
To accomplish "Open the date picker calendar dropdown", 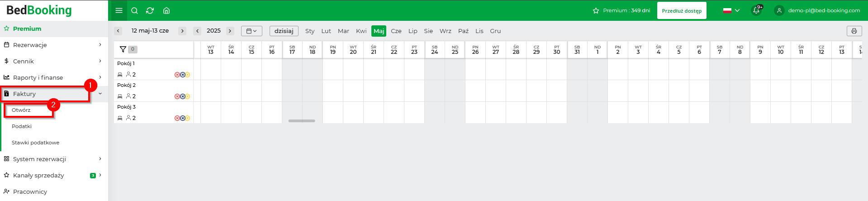I will point(251,31).
